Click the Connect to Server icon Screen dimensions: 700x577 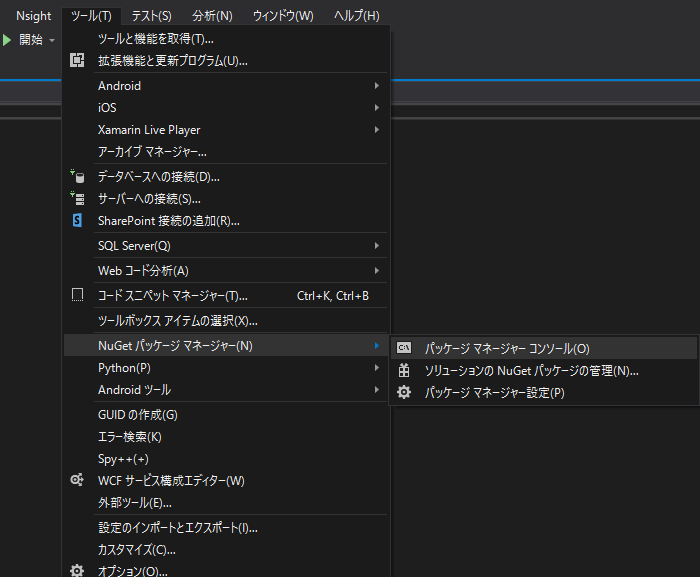[77, 198]
